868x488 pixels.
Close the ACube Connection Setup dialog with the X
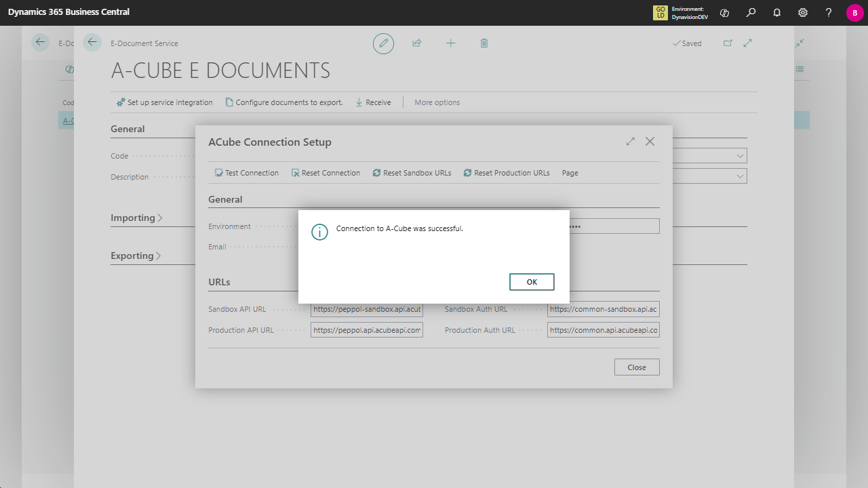tap(650, 142)
